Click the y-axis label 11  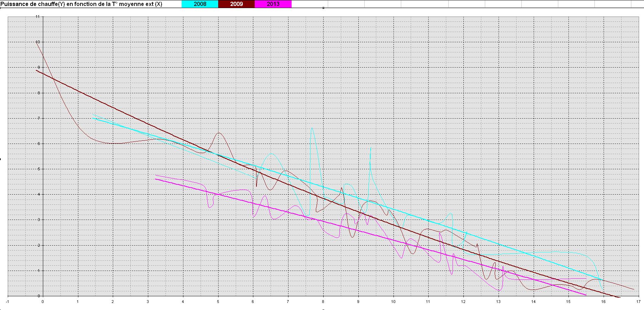pyautogui.click(x=38, y=17)
